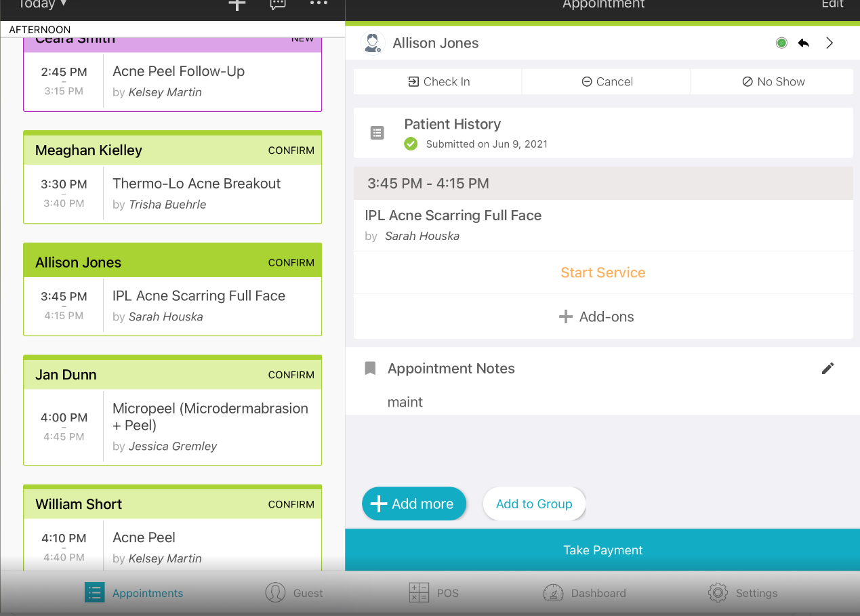Select IPL Acne Scarring Full Face service detail
The width and height of the screenshot is (860, 616).
point(603,225)
